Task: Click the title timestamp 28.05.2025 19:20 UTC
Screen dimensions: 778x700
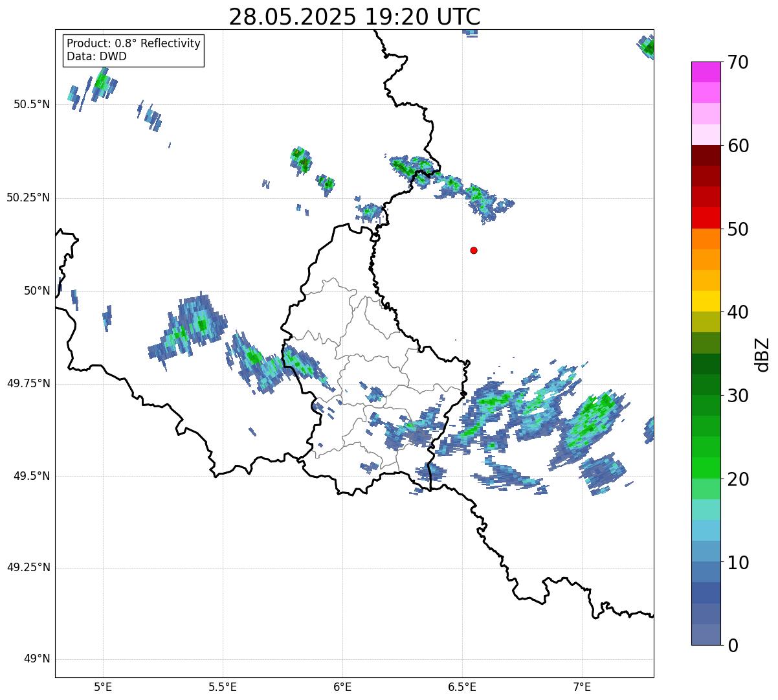Action: [x=355, y=17]
